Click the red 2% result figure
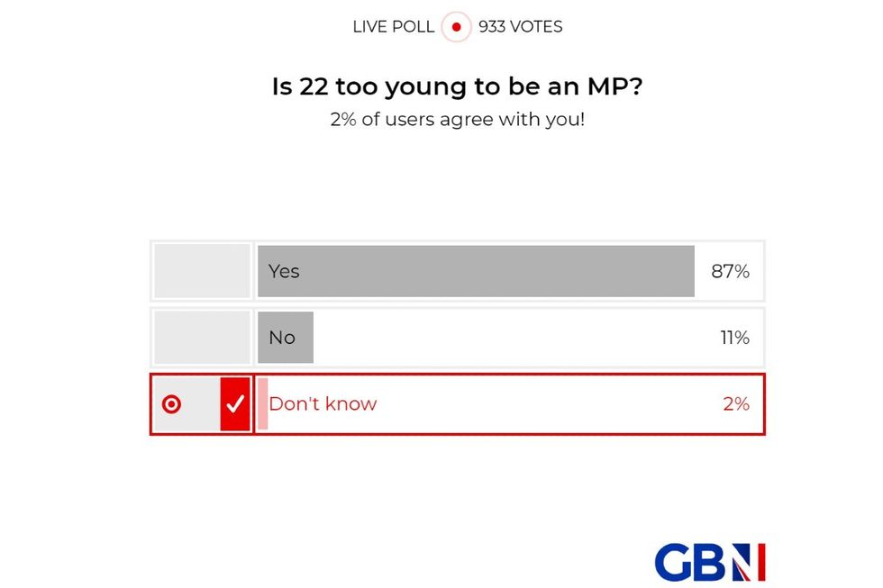 735,404
